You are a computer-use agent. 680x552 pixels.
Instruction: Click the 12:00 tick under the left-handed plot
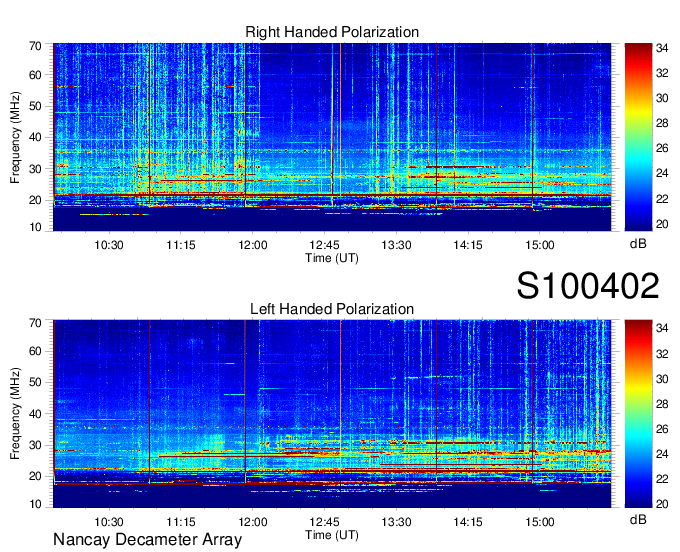click(x=253, y=522)
